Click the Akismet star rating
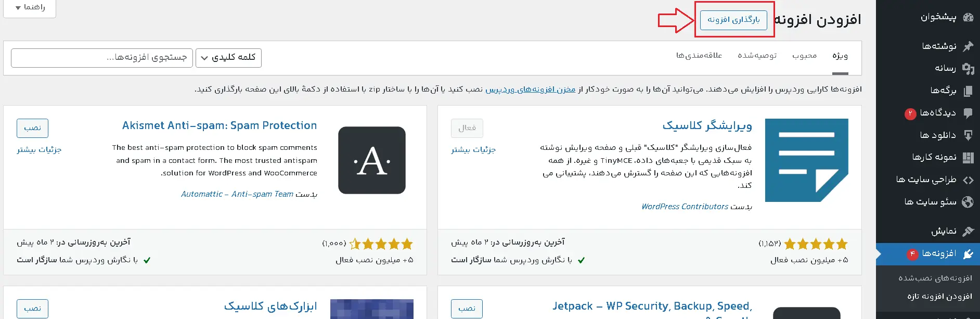The width and height of the screenshot is (980, 319). click(381, 244)
